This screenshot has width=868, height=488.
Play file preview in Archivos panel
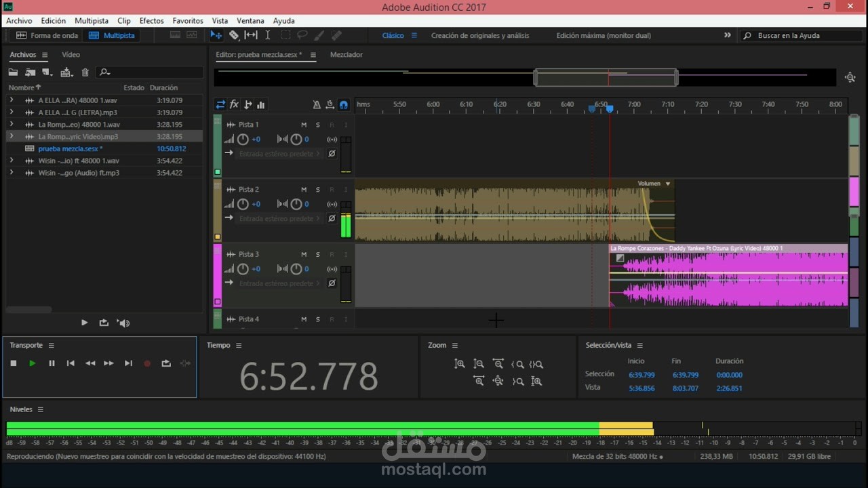point(84,323)
